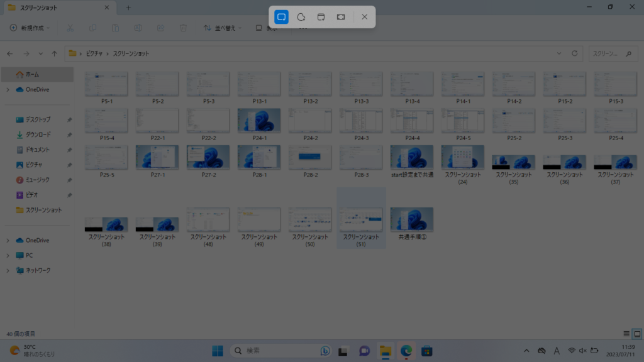This screenshot has width=644, height=362.
Task: Open the Windows Start menu
Action: pyautogui.click(x=217, y=351)
